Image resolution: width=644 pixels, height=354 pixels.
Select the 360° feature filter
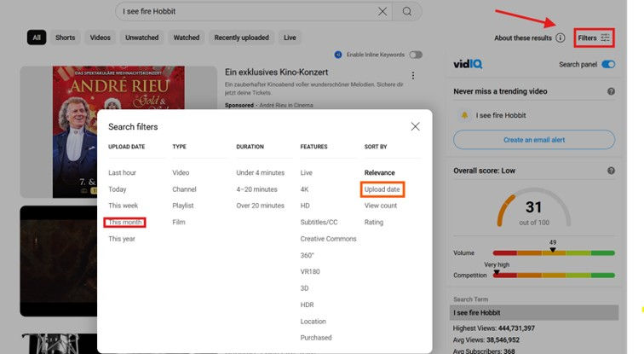point(307,255)
